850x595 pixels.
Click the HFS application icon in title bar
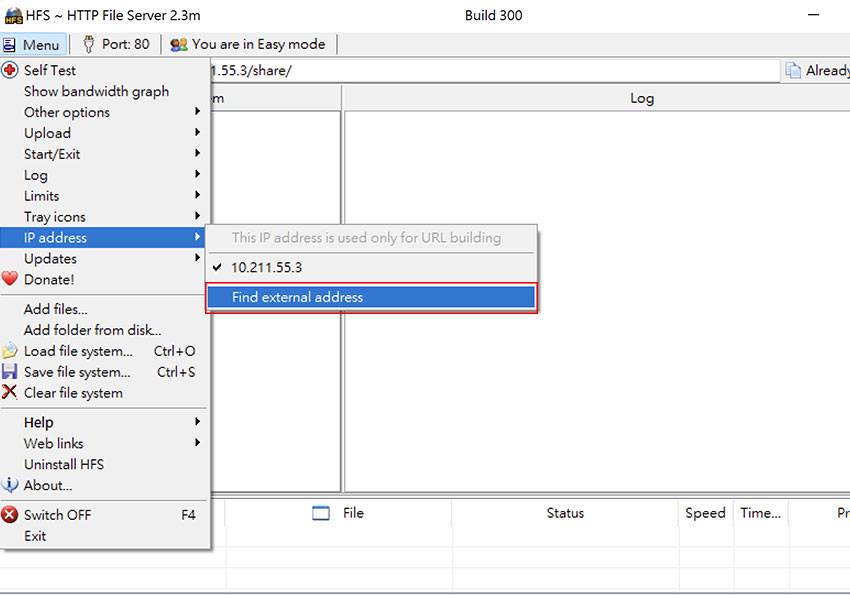pyautogui.click(x=13, y=16)
